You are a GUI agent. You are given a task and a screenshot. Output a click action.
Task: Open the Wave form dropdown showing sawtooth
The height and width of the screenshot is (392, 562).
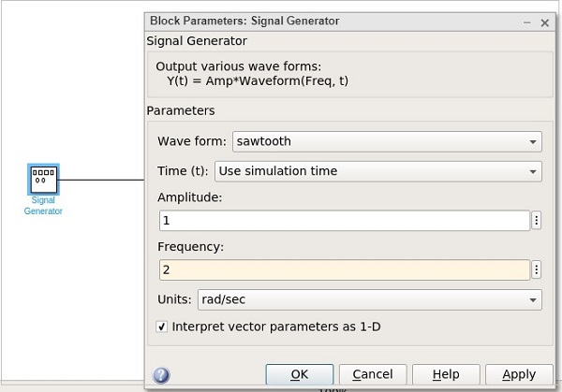point(386,141)
